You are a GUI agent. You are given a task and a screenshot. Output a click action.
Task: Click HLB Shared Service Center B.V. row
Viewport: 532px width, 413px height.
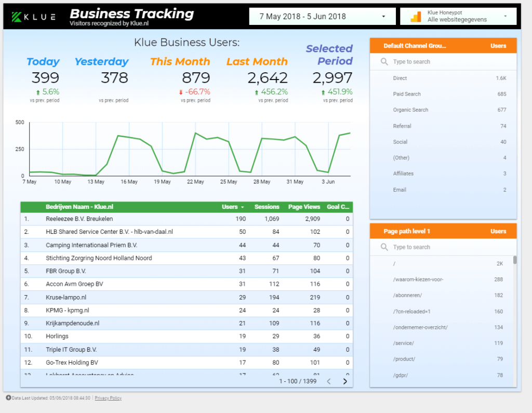(187, 232)
